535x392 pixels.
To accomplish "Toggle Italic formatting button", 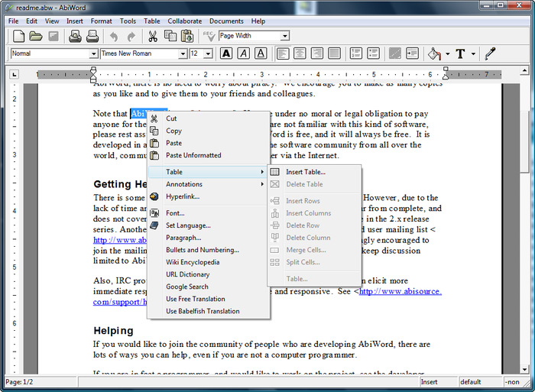I will pyautogui.click(x=243, y=53).
